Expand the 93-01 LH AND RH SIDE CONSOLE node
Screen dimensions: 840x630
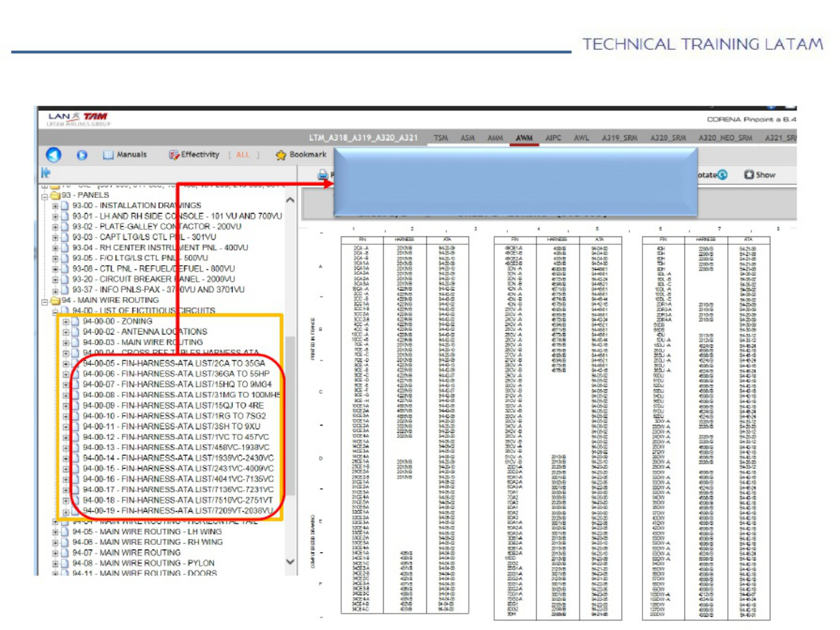(x=55, y=216)
